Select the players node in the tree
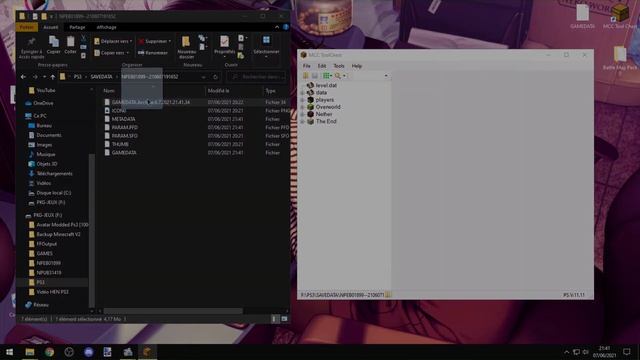 pos(324,100)
